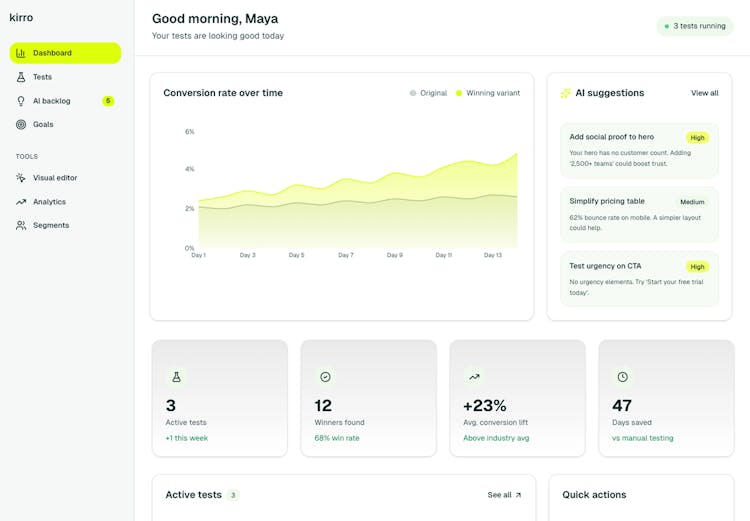Click the lightbulb icon for AI backlog

pos(21,101)
